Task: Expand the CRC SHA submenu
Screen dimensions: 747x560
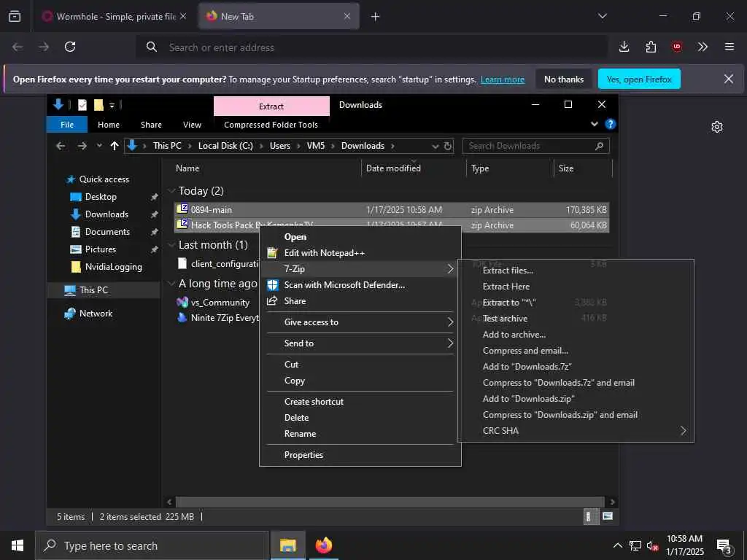Action: point(576,430)
